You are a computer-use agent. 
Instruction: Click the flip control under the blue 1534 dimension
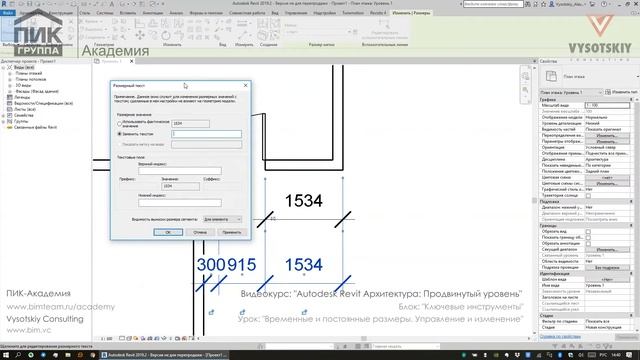(x=304, y=312)
